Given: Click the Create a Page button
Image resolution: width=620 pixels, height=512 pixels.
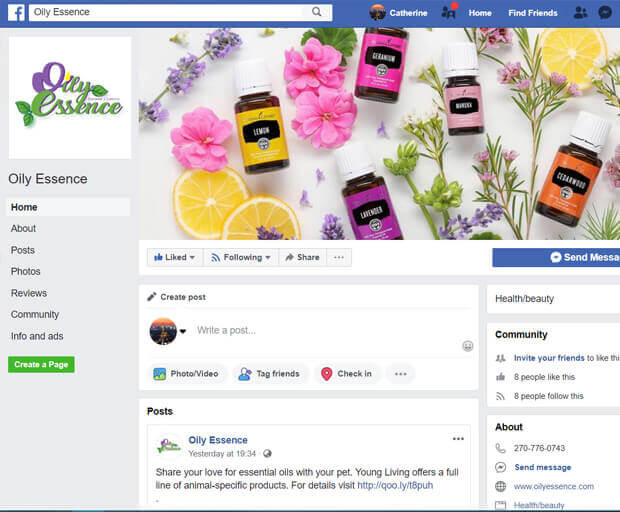Looking at the screenshot, I should pyautogui.click(x=41, y=364).
